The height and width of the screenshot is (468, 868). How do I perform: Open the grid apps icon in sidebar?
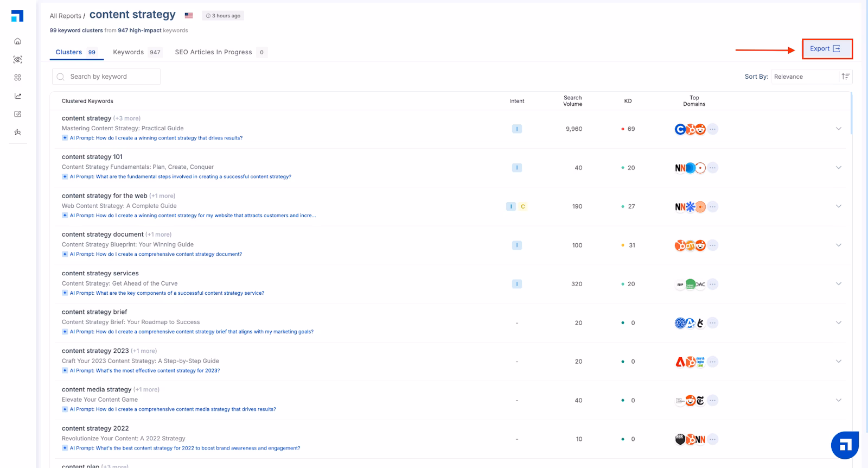point(17,78)
